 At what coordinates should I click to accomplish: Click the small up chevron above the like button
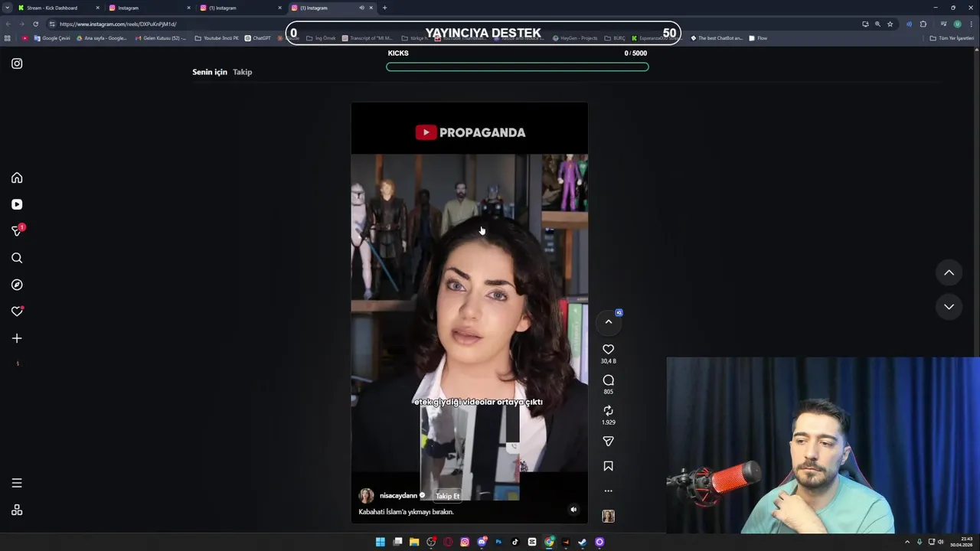click(x=609, y=322)
